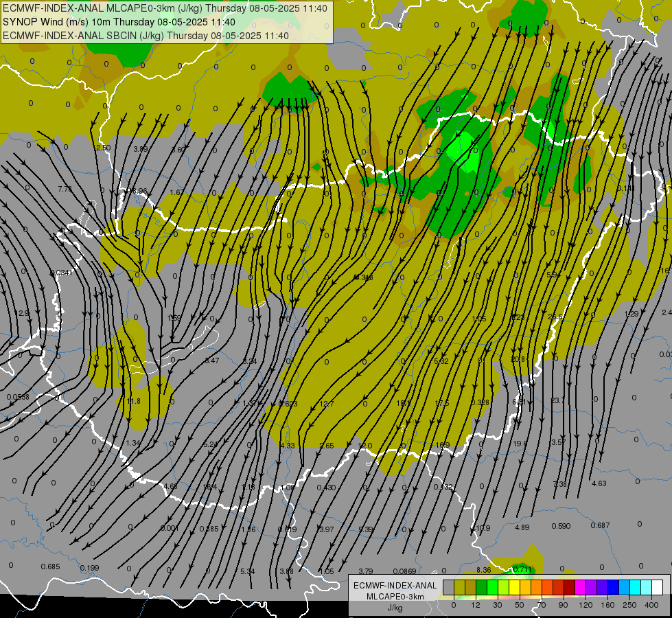Image resolution: width=672 pixels, height=618 pixels.
Task: Click the legend label 50
Action: coord(520,605)
